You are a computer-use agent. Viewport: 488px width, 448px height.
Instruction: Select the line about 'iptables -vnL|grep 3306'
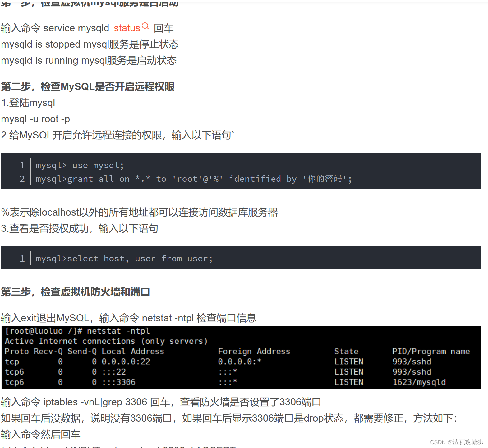coord(161,402)
